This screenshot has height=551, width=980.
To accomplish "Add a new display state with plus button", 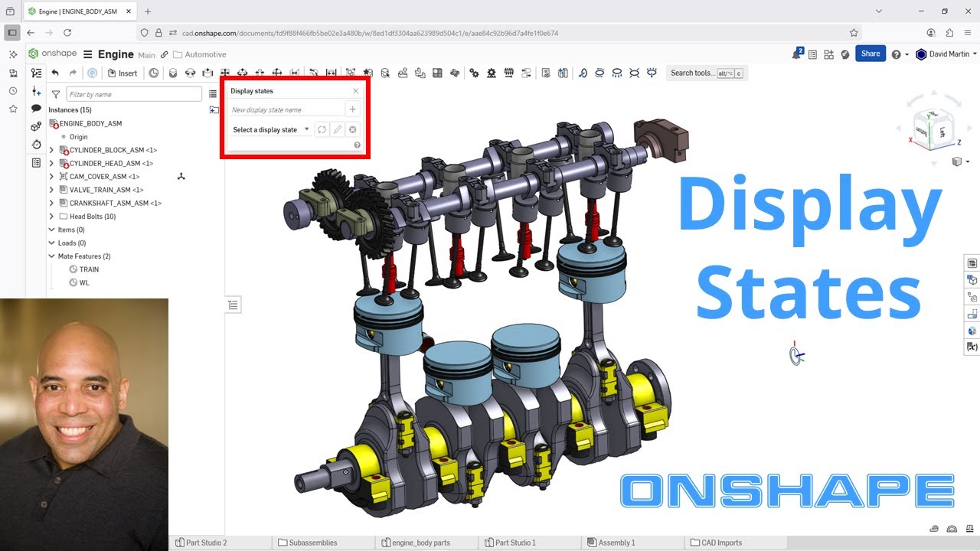I will [x=353, y=109].
